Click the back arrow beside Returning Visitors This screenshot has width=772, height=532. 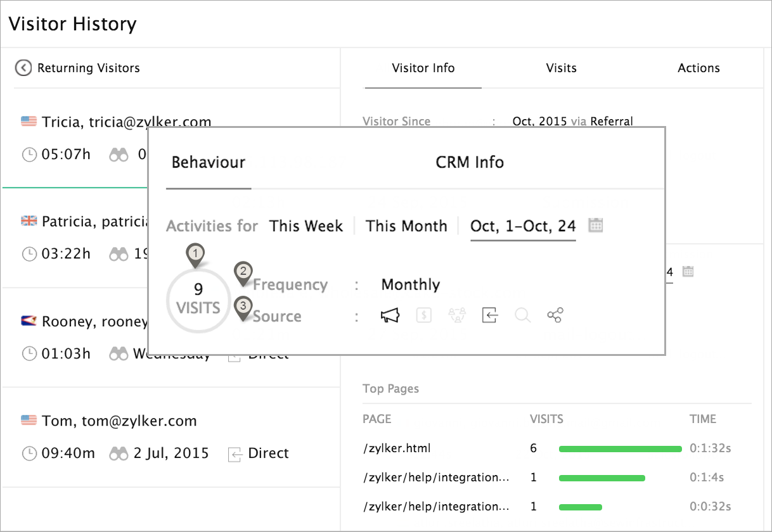(23, 68)
